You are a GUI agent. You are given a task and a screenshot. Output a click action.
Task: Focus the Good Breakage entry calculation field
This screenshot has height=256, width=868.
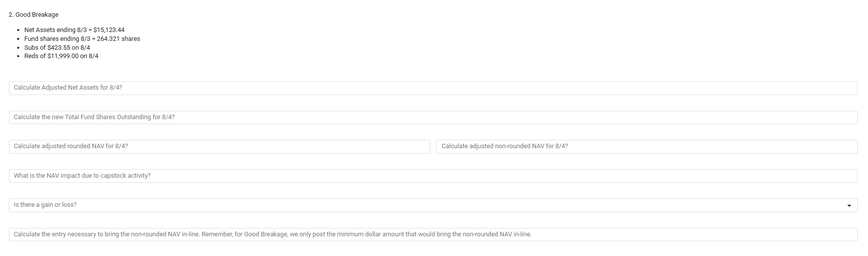[433, 234]
